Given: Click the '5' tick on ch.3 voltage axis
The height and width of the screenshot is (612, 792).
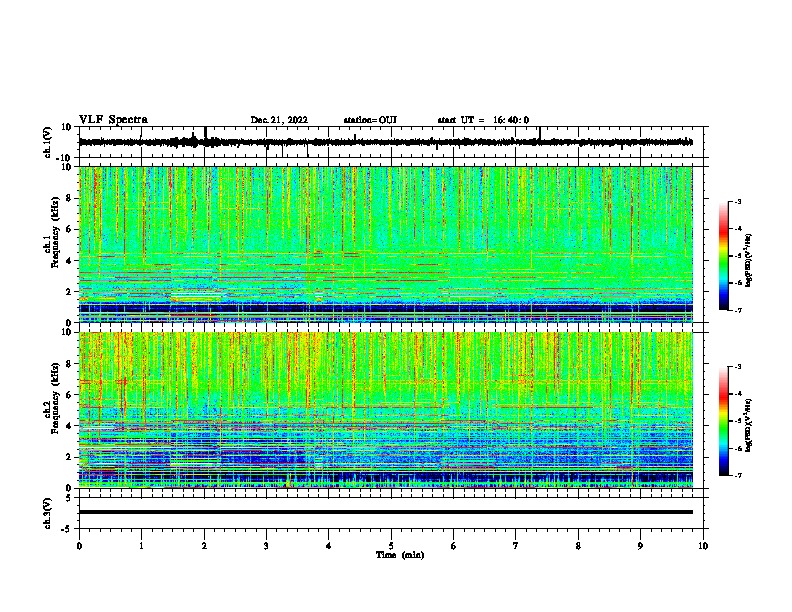Looking at the screenshot, I should pyautogui.click(x=69, y=497).
